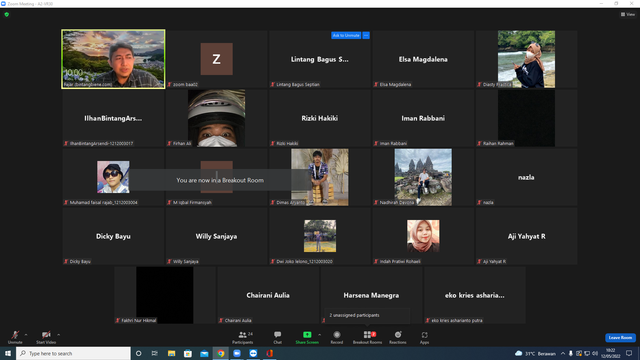
Task: Show hidden system tray icons
Action: (x=563, y=353)
